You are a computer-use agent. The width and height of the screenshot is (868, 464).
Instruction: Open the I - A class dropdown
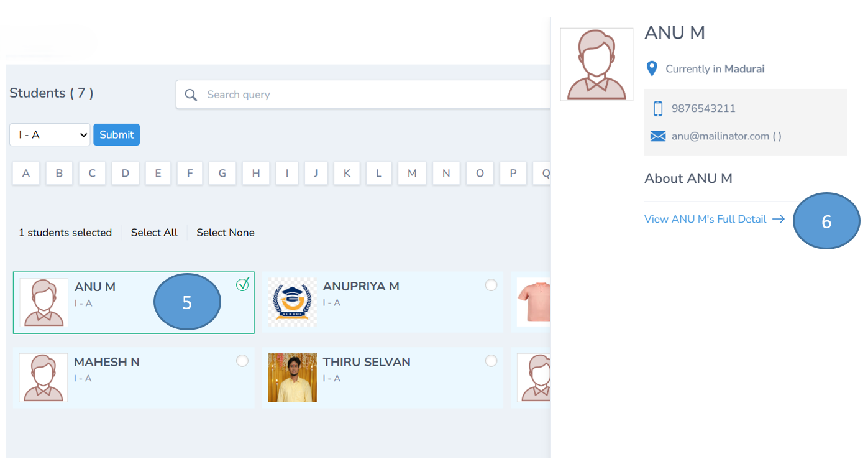tap(49, 134)
